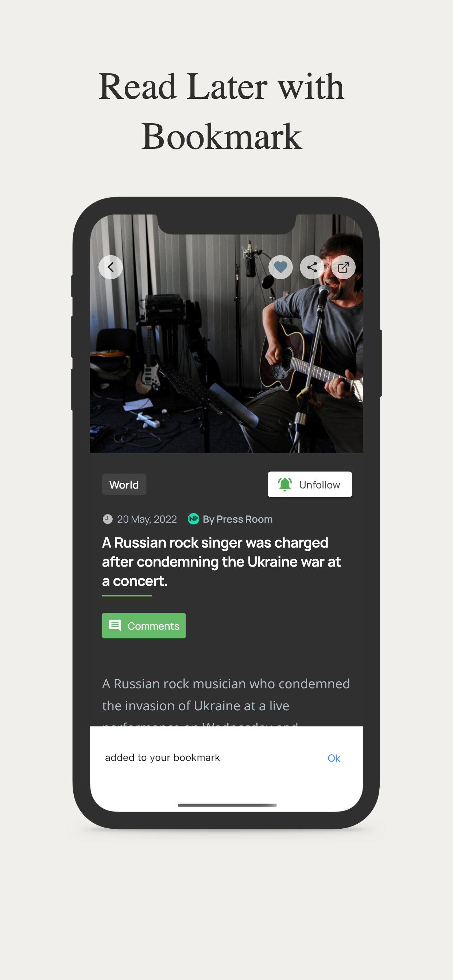
Task: Select the World category tag
Action: coord(124,484)
